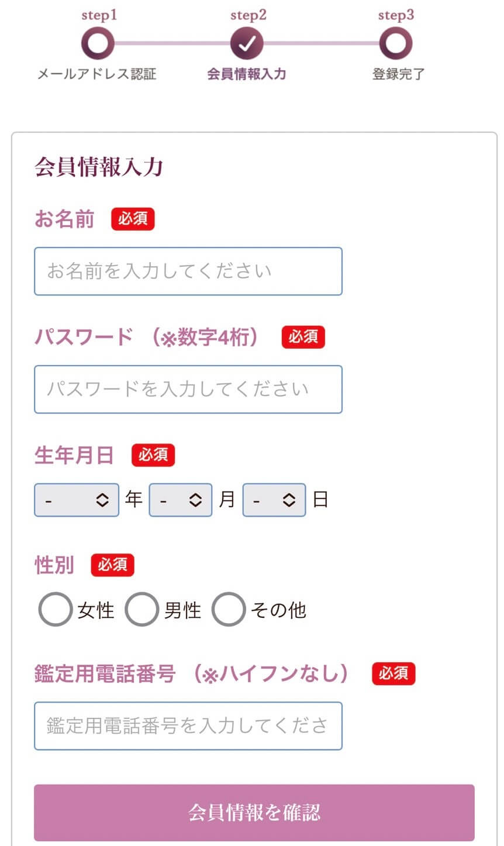The width and height of the screenshot is (504, 846).
Task: Click the 必須 badge beside 性別
Action: pyautogui.click(x=112, y=565)
